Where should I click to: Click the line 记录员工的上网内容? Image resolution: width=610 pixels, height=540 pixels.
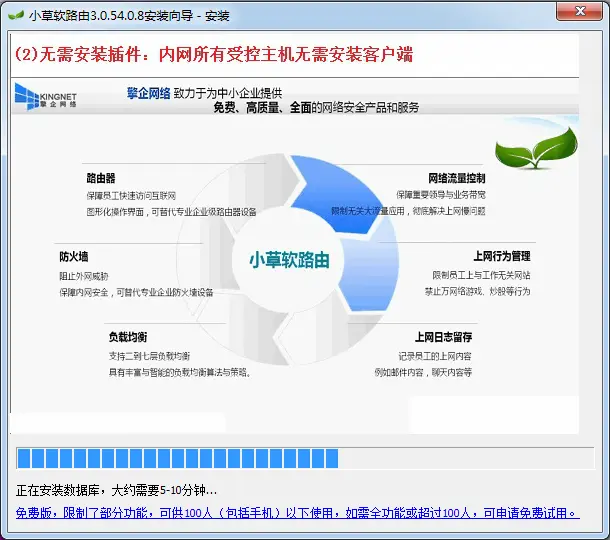pos(435,356)
